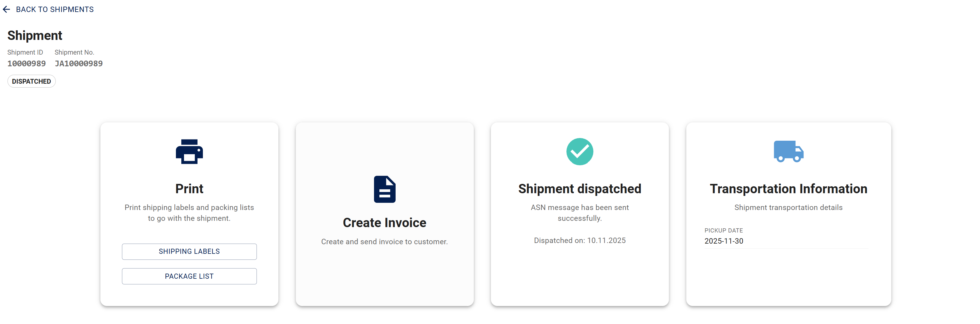Click the Transportation Information heading

click(x=788, y=189)
